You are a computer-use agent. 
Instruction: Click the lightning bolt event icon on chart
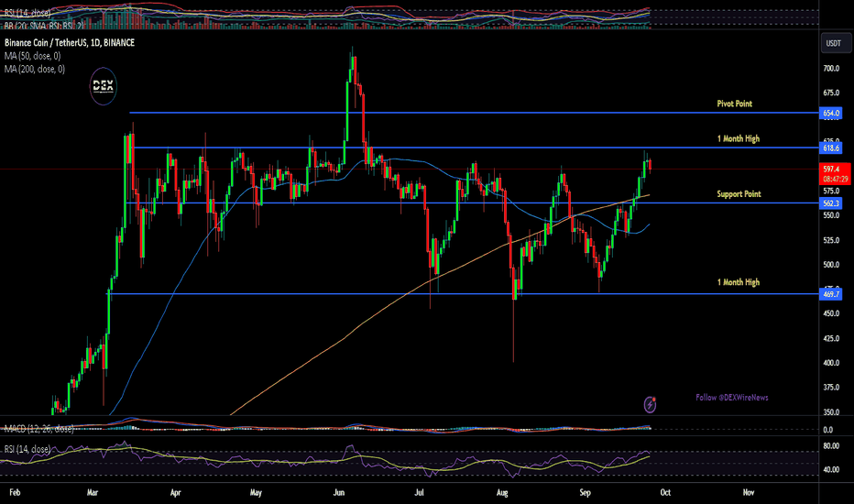click(x=650, y=404)
